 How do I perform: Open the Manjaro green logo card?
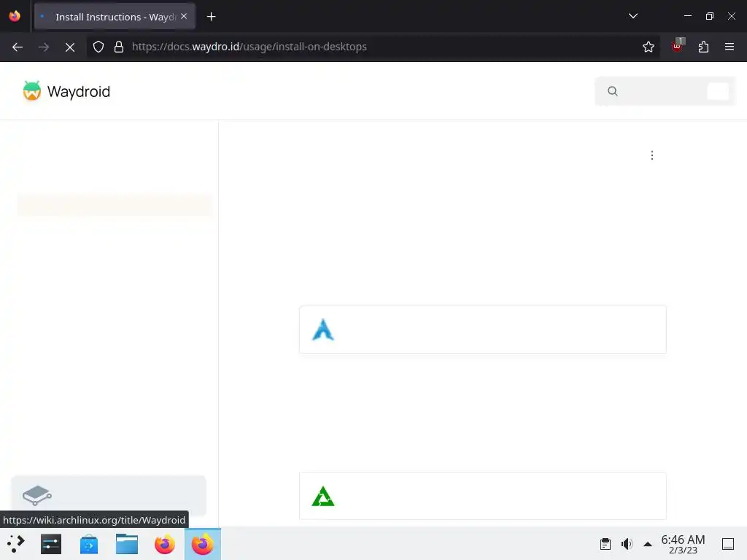tap(483, 496)
